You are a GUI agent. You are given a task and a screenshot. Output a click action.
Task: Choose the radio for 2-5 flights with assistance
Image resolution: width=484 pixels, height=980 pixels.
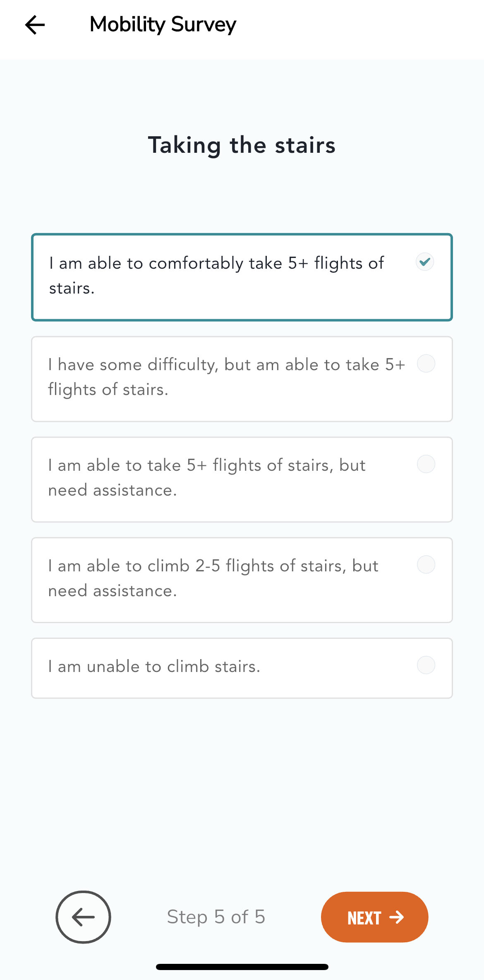click(x=426, y=565)
